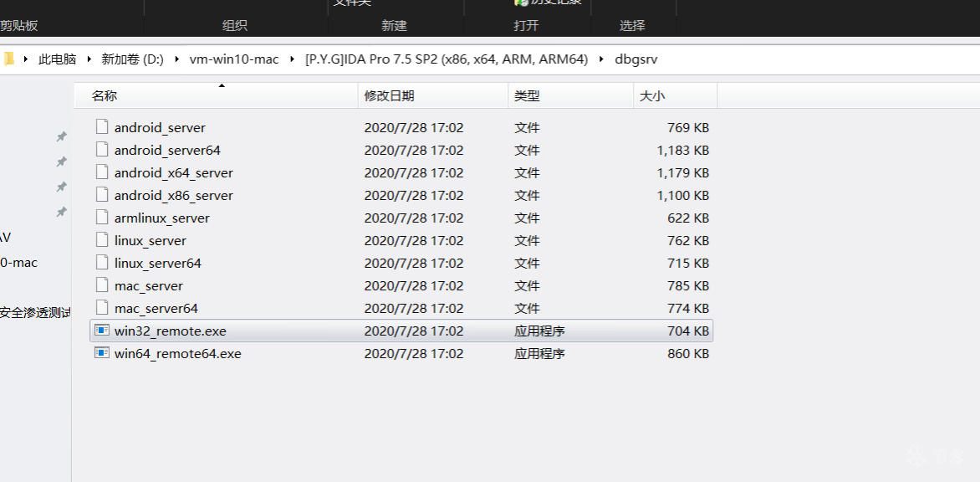980x482 pixels.
Task: Open the 0-mac sidebar folder
Action: point(18,263)
